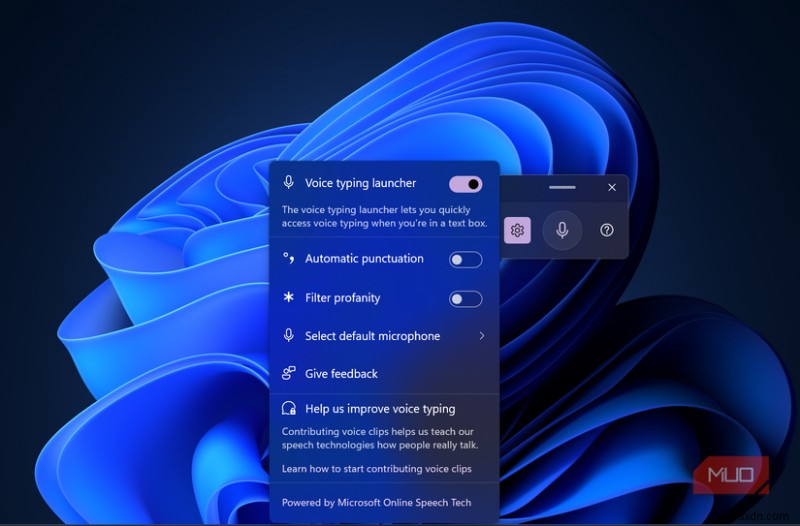Open the Give feedback item

pyautogui.click(x=384, y=373)
